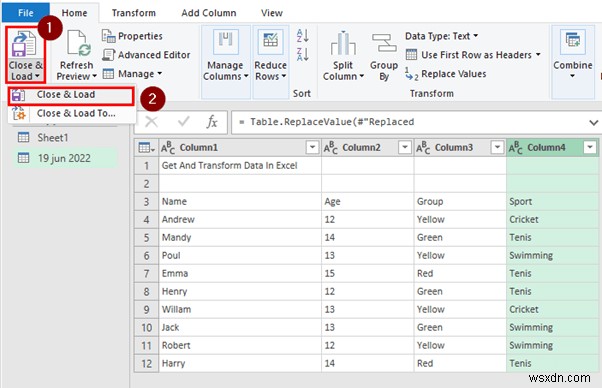Click Poul's sport cell Swimming
Screen dimensions: 602x388
(552, 256)
